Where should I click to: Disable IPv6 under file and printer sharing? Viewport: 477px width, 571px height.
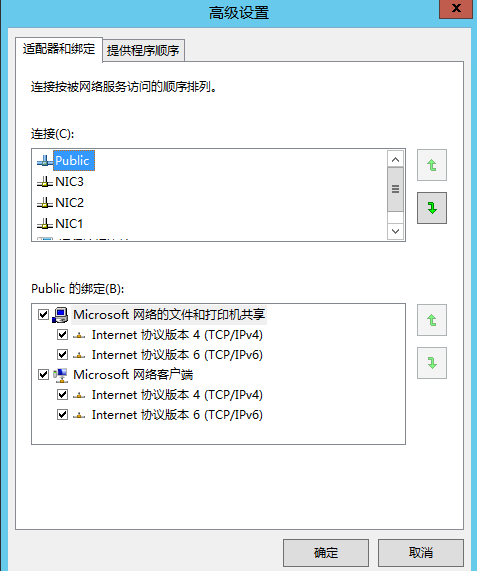(62, 354)
